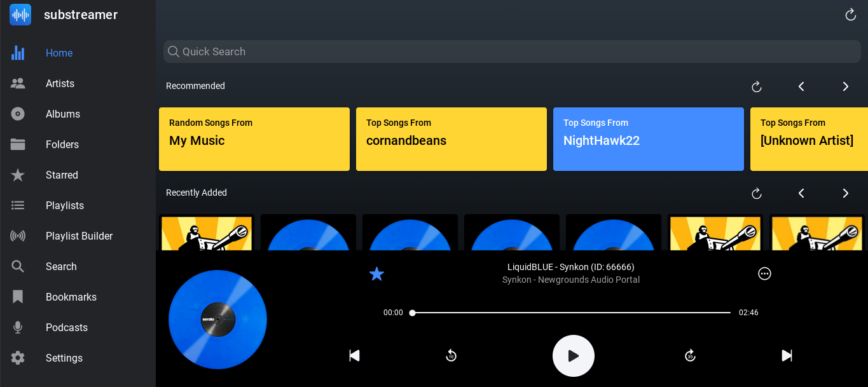Open Top Songs From NightHawk22 card
Image resolution: width=868 pixels, height=387 pixels.
(x=648, y=139)
